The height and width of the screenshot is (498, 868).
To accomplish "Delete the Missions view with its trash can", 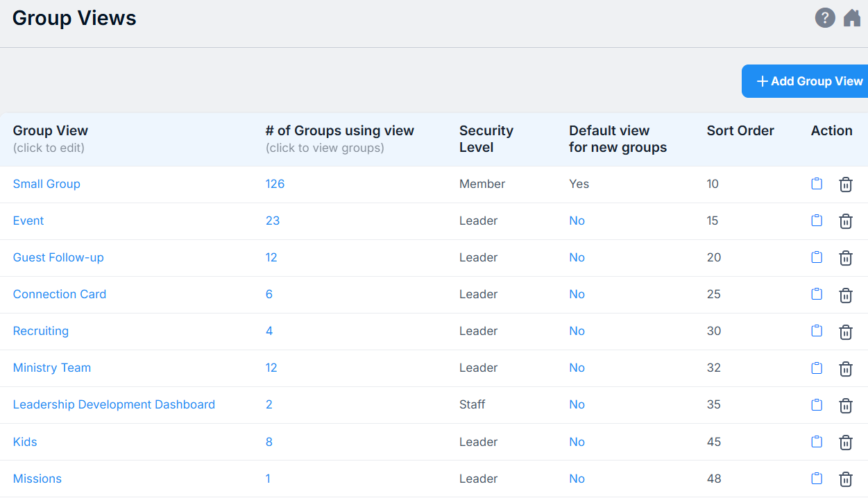I will pyautogui.click(x=846, y=479).
